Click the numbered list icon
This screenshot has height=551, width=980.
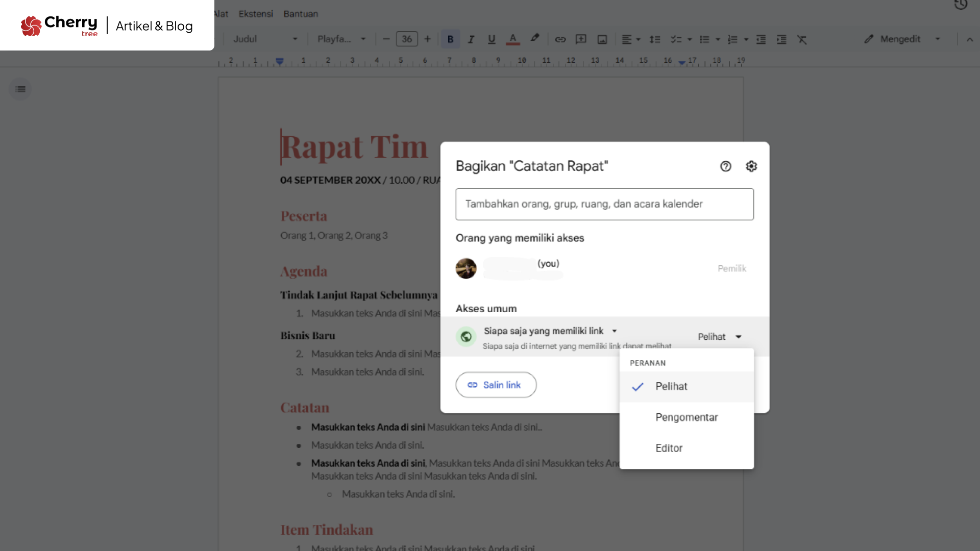(732, 39)
